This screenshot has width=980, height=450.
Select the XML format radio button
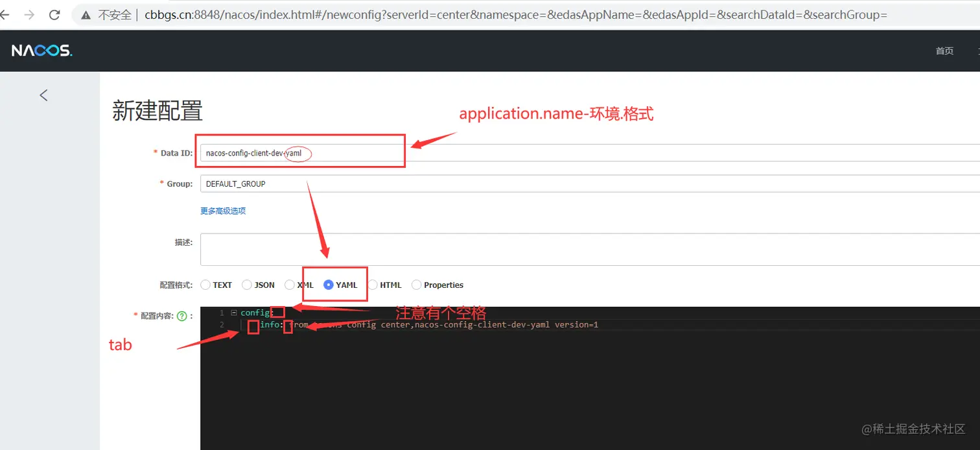tap(290, 285)
